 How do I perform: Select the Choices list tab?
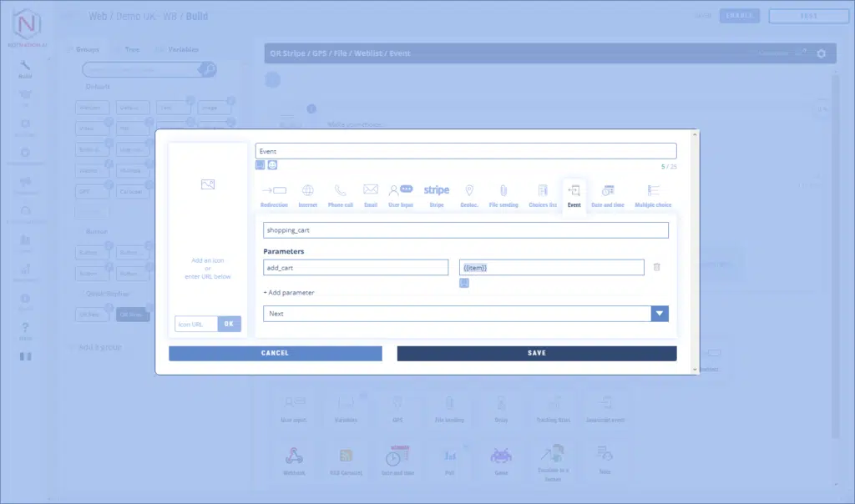pos(543,194)
